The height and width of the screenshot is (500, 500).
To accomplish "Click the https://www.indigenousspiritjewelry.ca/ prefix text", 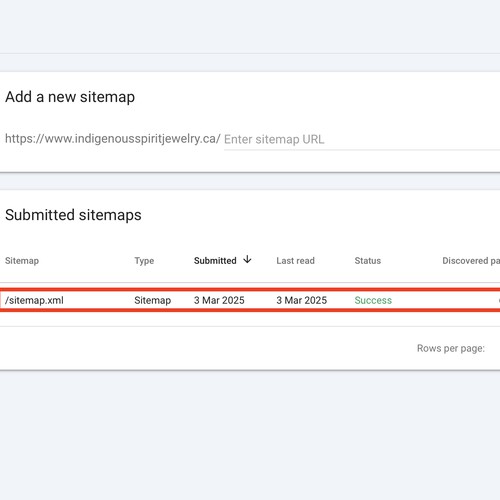I will click(113, 139).
